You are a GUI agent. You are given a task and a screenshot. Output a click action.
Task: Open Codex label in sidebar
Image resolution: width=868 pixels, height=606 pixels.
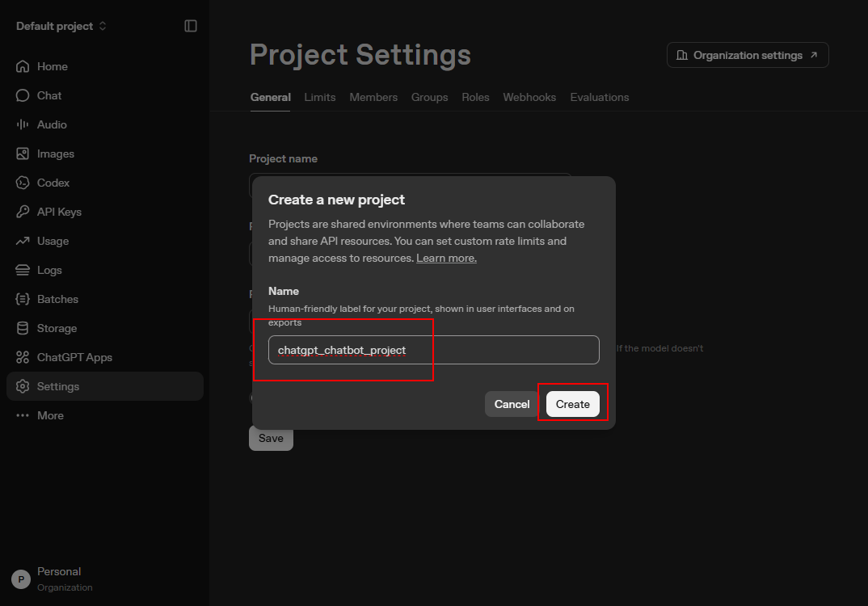[x=53, y=183]
